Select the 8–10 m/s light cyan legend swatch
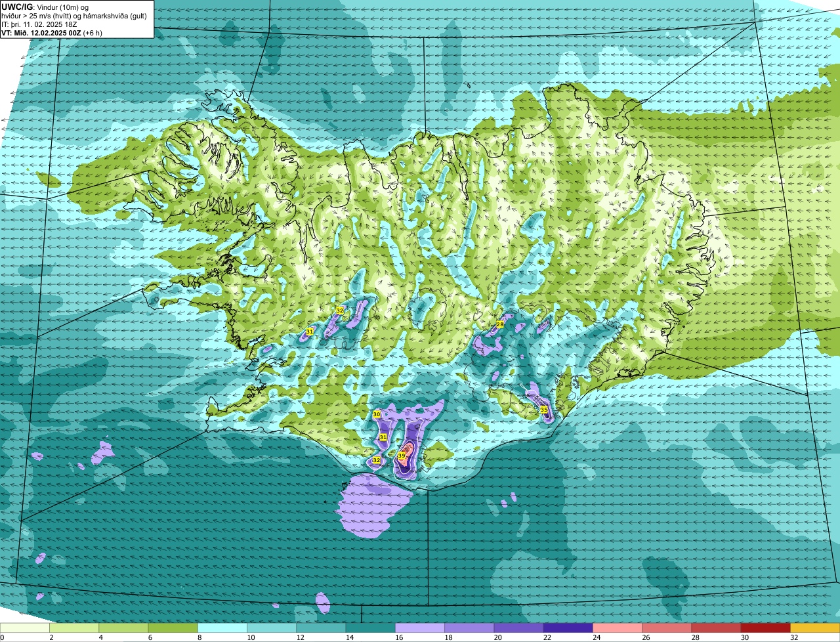840x642 pixels. point(222,628)
